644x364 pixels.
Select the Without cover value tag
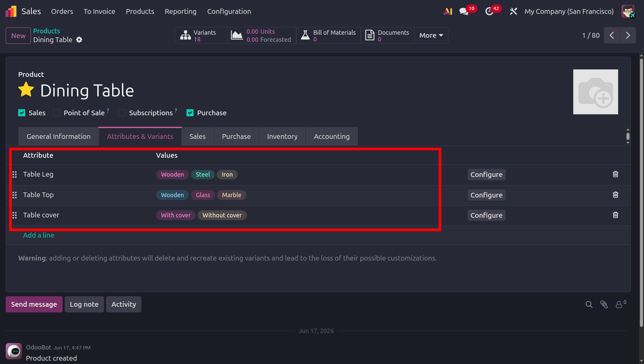pyautogui.click(x=222, y=215)
